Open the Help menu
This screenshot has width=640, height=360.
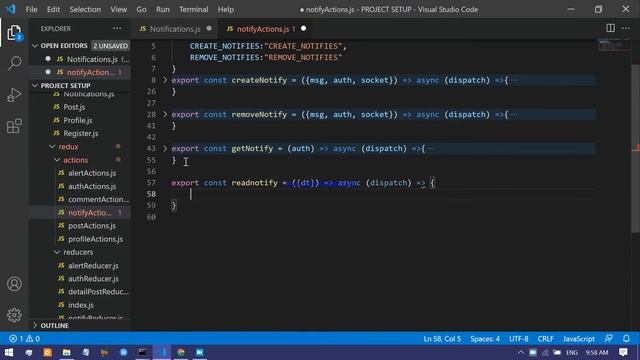pyautogui.click(x=226, y=9)
